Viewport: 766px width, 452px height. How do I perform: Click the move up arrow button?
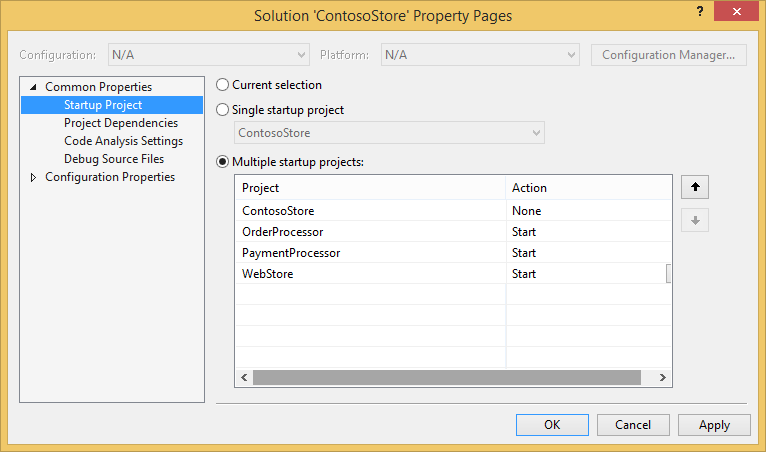pos(695,187)
